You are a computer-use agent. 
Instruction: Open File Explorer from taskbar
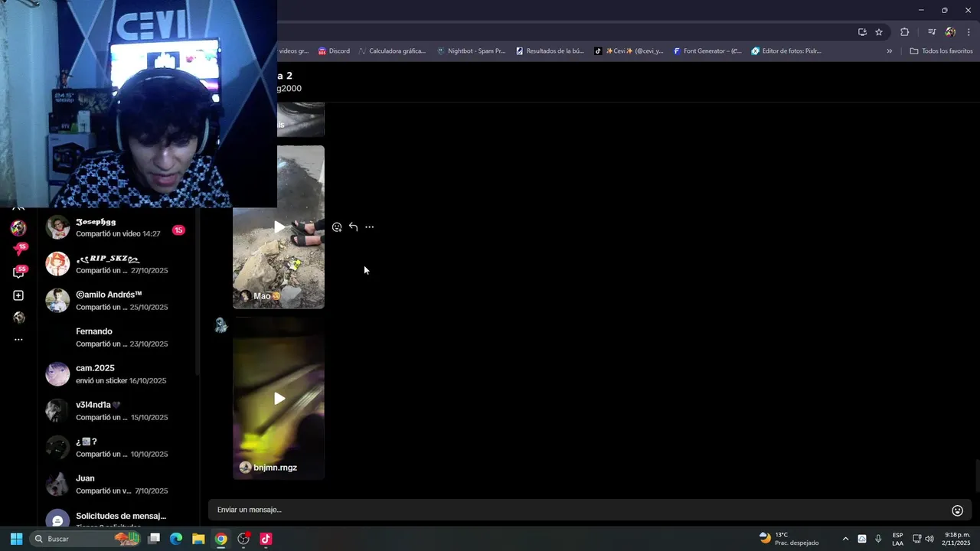198,539
